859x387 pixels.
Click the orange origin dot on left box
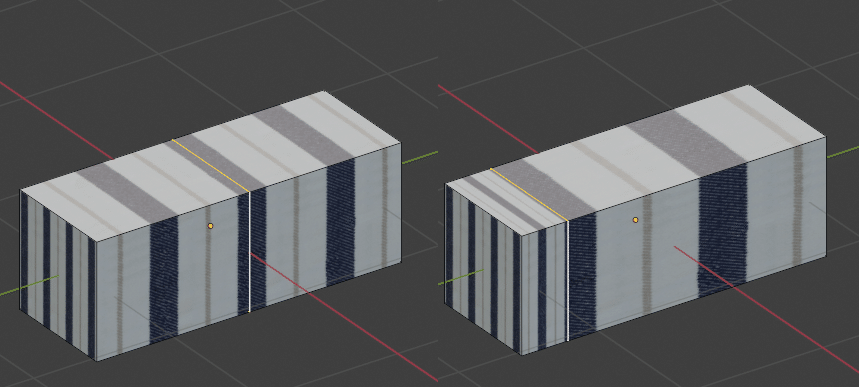tap(210, 226)
